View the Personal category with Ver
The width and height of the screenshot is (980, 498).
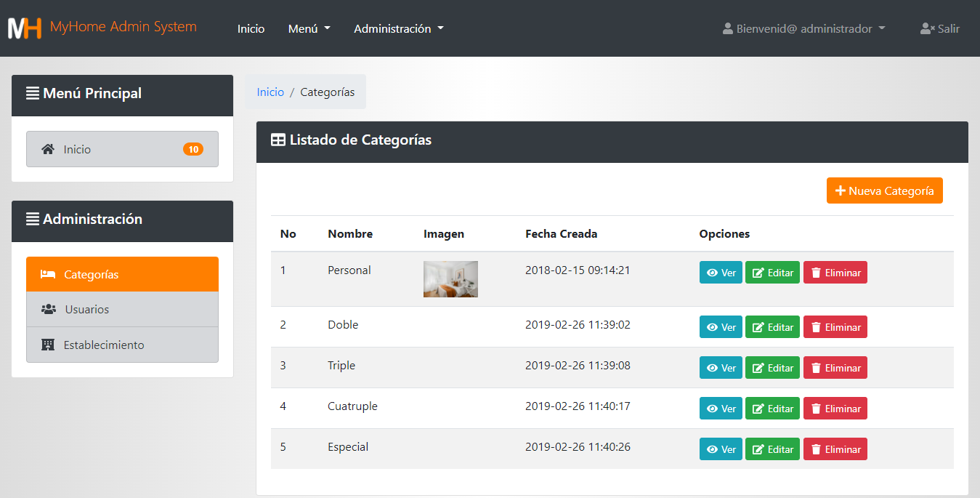pos(721,273)
